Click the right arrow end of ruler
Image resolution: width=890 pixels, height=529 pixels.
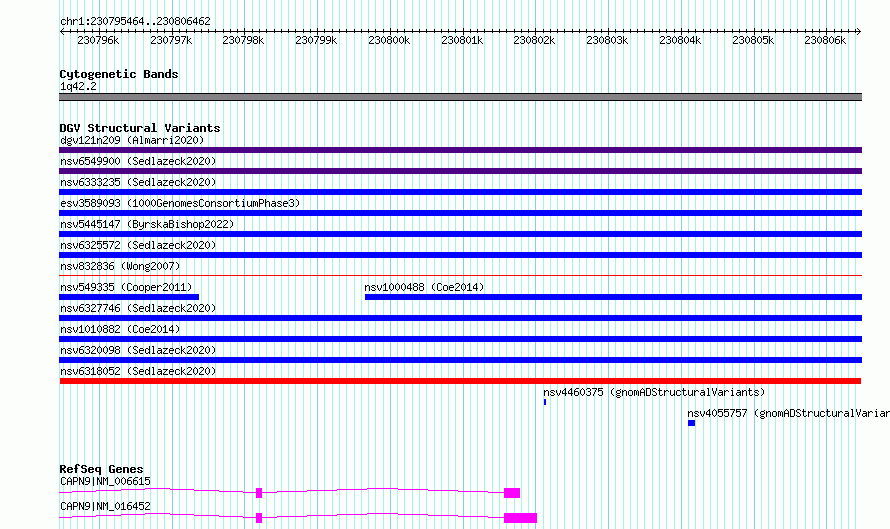(x=858, y=31)
